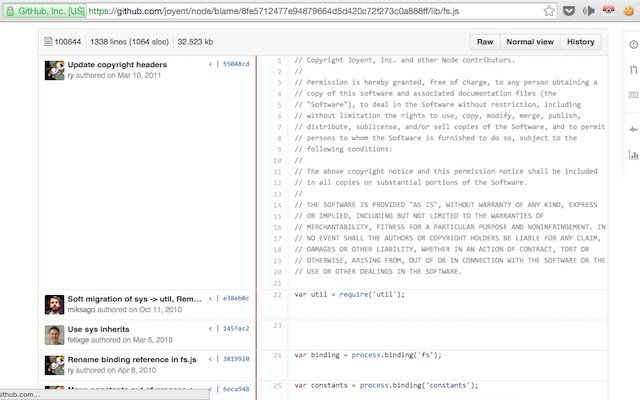Click the green lock security icon
The width and height of the screenshot is (640, 400).
click(x=10, y=11)
